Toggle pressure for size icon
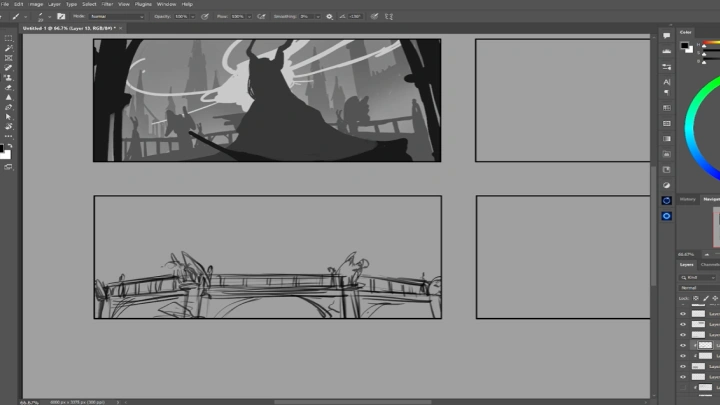 click(x=375, y=17)
